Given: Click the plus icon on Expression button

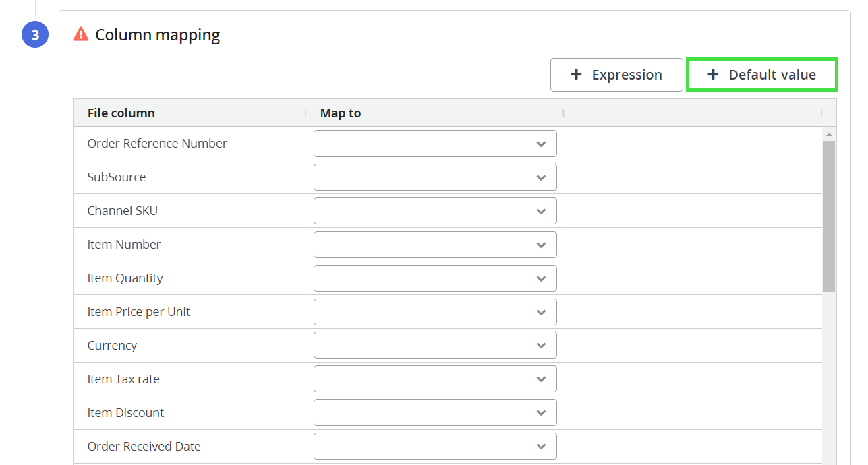Looking at the screenshot, I should [x=576, y=75].
